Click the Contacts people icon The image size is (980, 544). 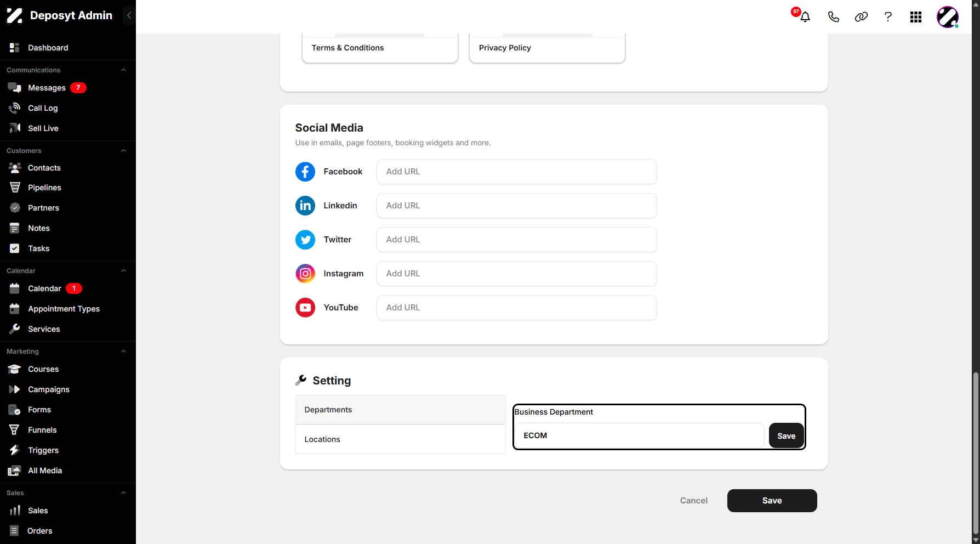click(x=15, y=168)
